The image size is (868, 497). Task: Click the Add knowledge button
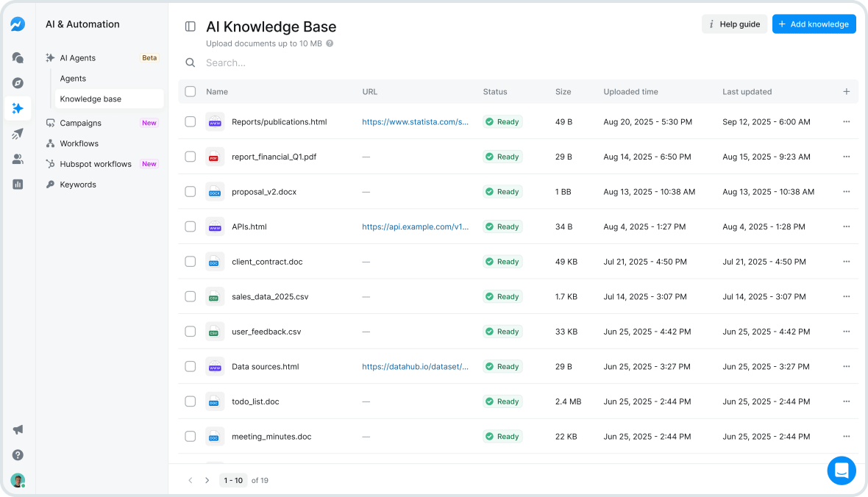[814, 24]
